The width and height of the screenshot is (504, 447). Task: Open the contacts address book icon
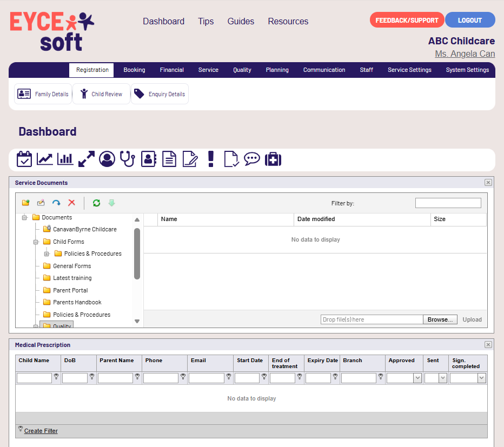tap(148, 159)
